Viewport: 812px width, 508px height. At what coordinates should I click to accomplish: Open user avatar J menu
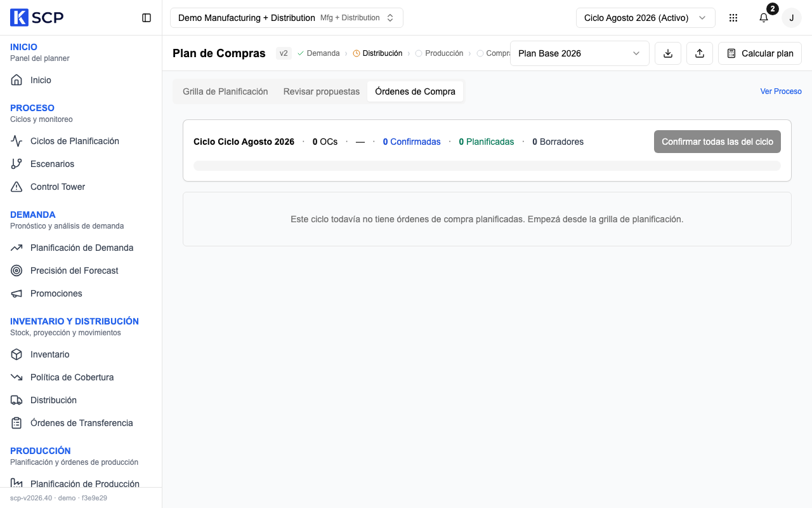tap(792, 18)
